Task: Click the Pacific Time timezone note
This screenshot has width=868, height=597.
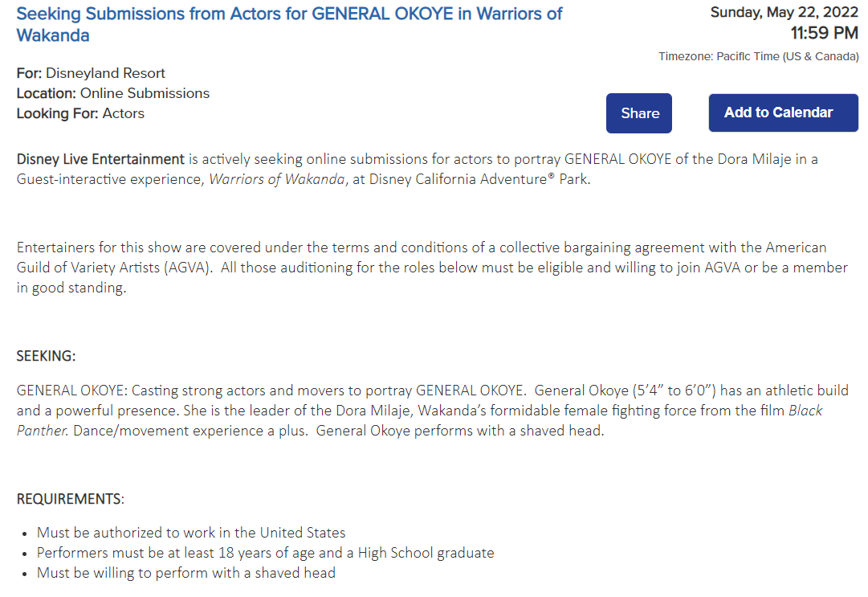Action: [758, 56]
